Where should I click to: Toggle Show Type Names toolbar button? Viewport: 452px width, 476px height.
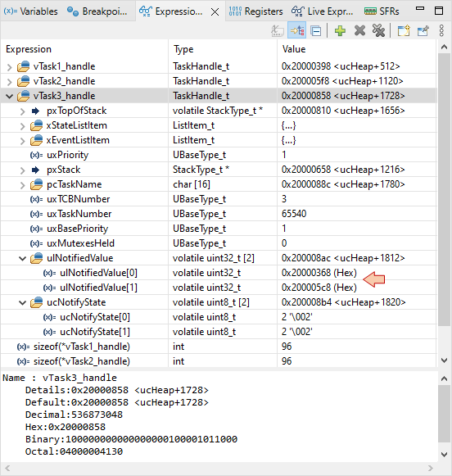(278, 30)
